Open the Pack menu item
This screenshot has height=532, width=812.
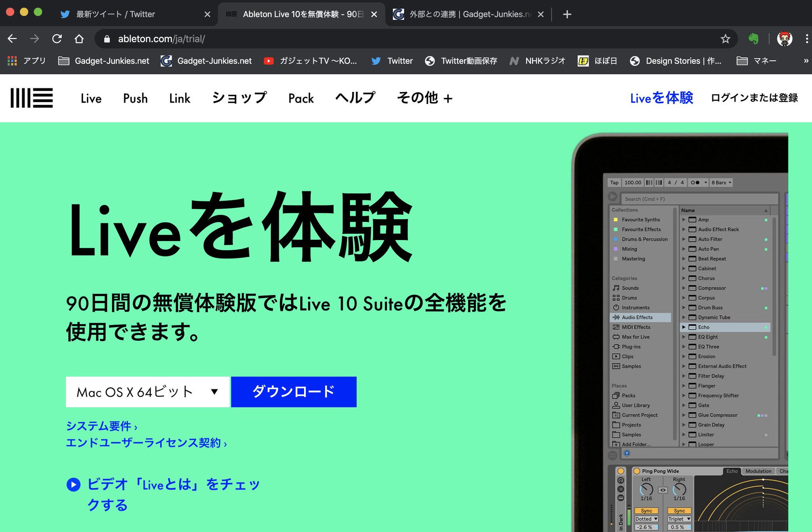coord(301,98)
